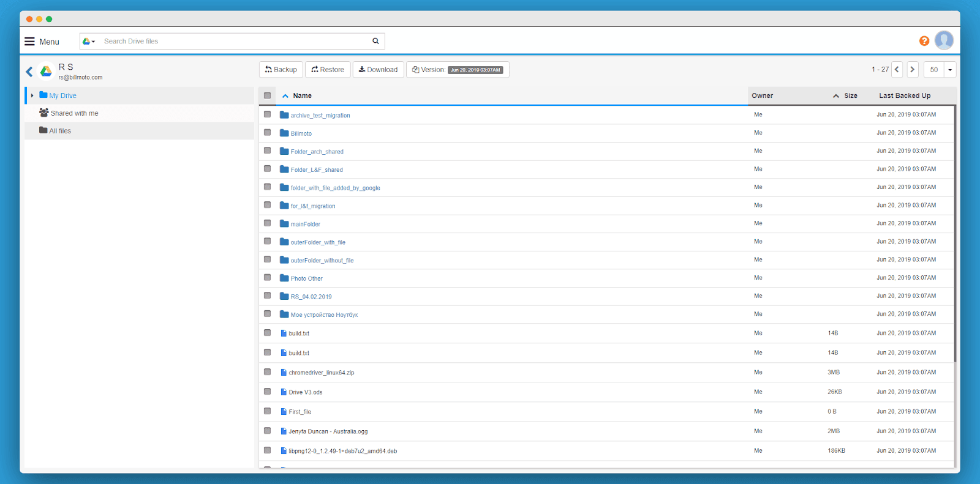Click the Google Drive logo beside R S

tap(46, 72)
